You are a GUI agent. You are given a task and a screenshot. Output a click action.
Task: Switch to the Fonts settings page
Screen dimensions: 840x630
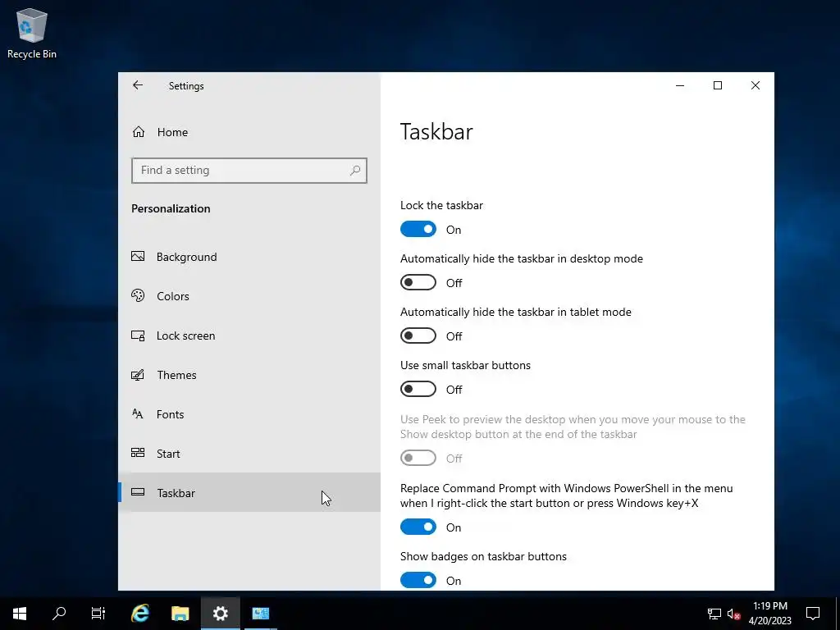(249, 414)
